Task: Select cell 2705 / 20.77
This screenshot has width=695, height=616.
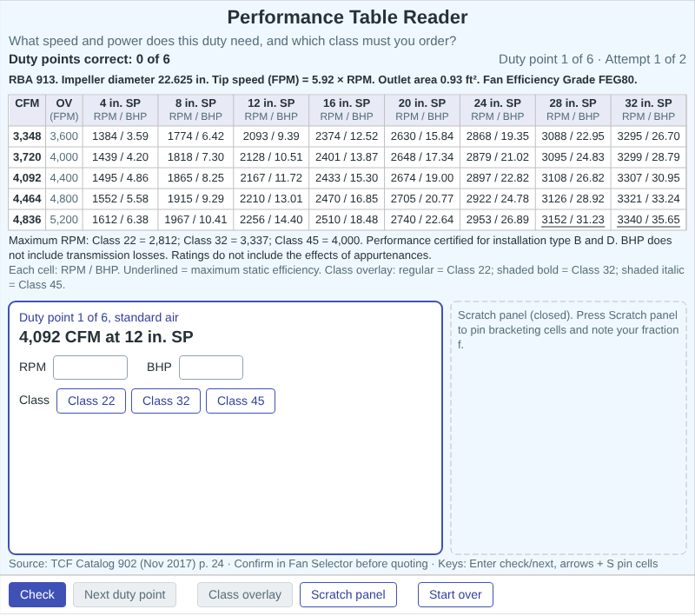Action: pyautogui.click(x=422, y=199)
